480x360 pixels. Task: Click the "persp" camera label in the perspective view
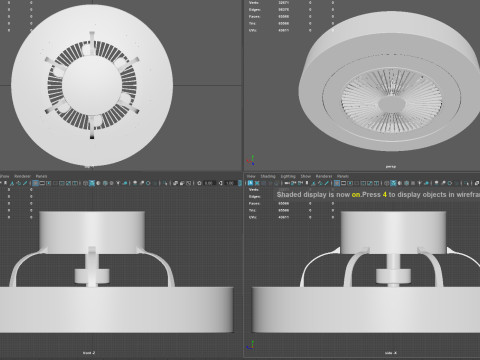coord(391,166)
